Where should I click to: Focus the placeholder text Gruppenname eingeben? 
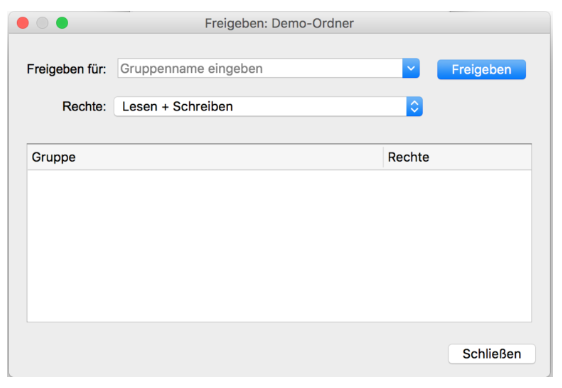[x=191, y=69]
